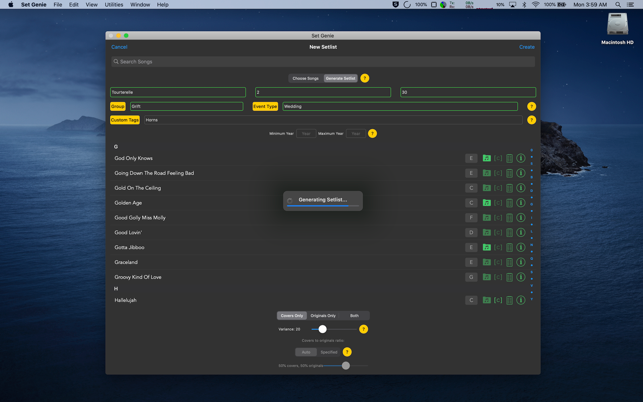Show info for Going Down The Road Feeling Bad
Image resolution: width=643 pixels, height=402 pixels.
click(x=521, y=173)
